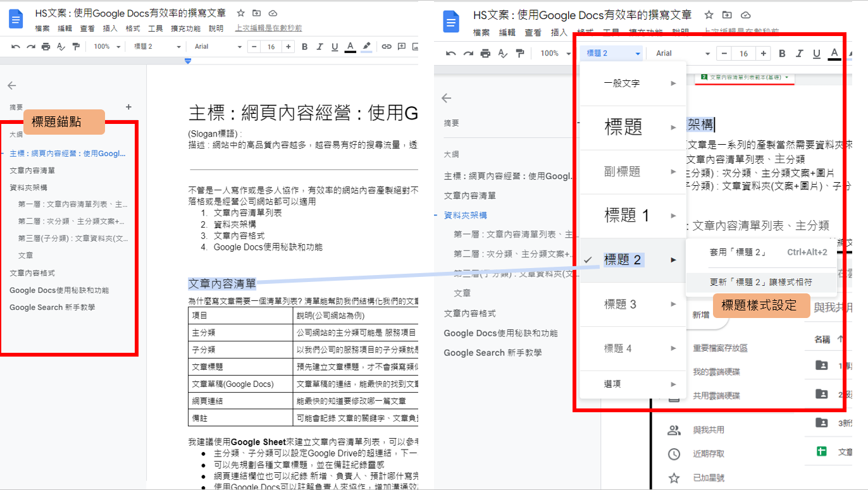Image resolution: width=868 pixels, height=490 pixels.
Task: Toggle Italic in right screenshot toolbar
Action: [x=799, y=54]
